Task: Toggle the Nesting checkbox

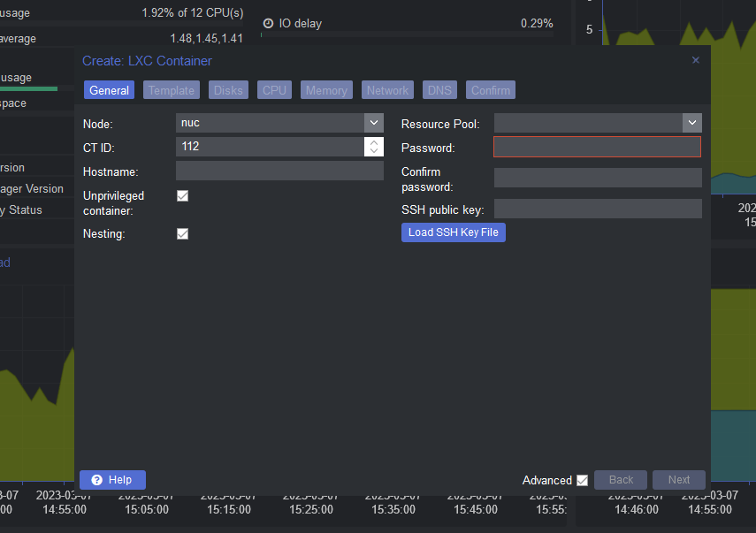Action: coord(183,234)
